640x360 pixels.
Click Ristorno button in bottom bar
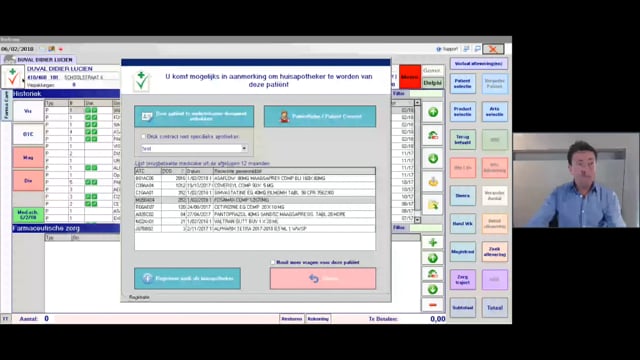point(291,319)
